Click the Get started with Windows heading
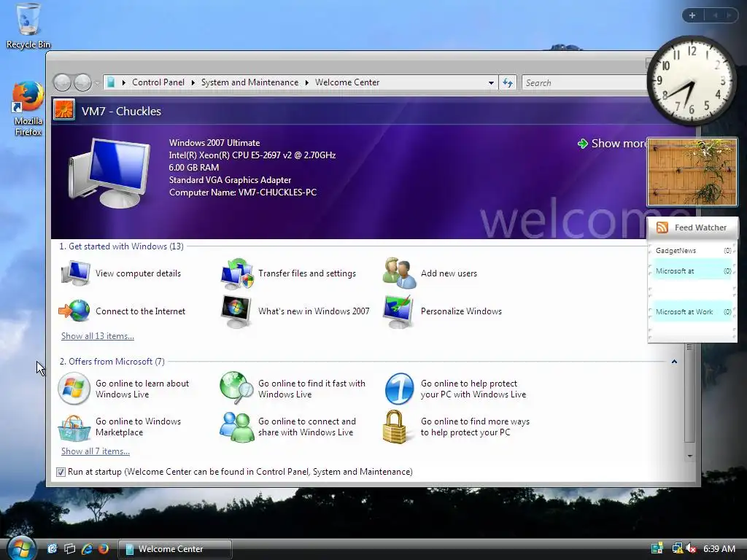747x560 pixels. coord(122,246)
